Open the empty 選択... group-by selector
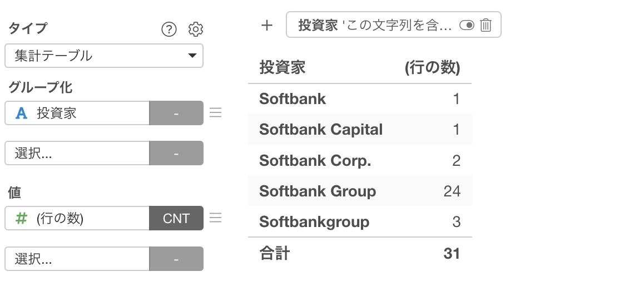644x286 pixels. point(77,153)
